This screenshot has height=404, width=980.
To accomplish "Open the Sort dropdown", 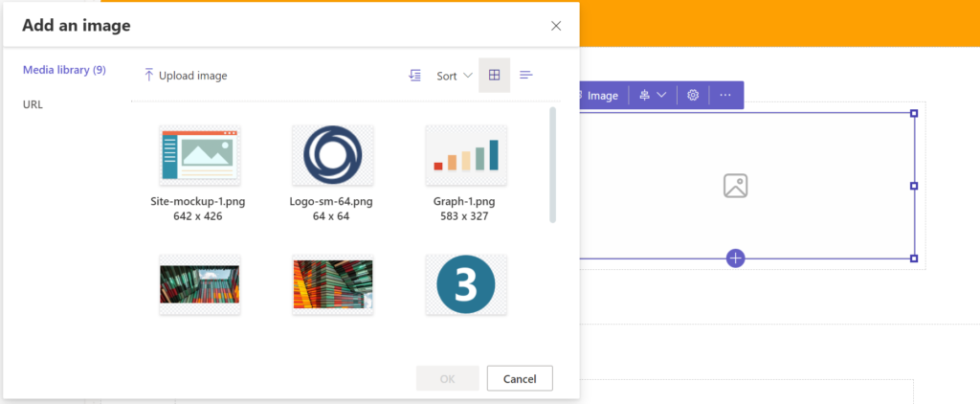I will click(x=455, y=77).
